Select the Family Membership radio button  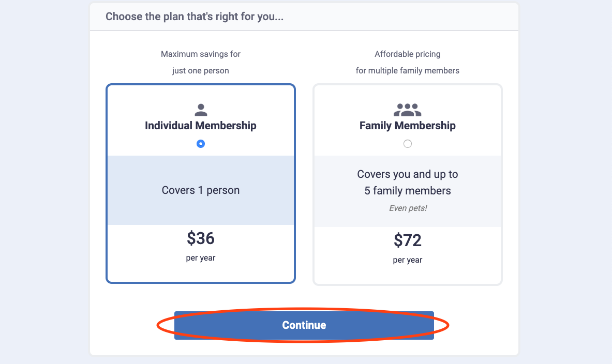408,144
